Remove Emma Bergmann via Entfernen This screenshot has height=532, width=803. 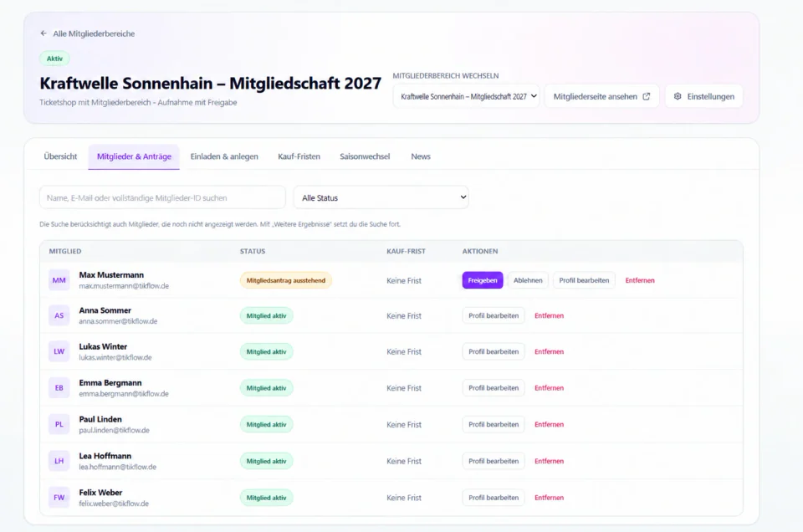pos(549,387)
